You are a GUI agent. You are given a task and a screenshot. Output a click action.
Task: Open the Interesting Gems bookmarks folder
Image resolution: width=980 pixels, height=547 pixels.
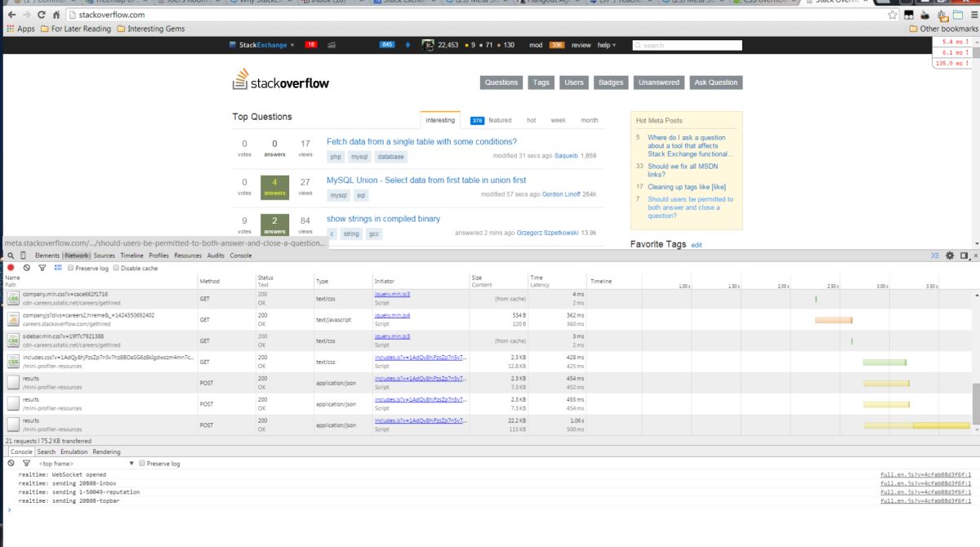pos(150,29)
